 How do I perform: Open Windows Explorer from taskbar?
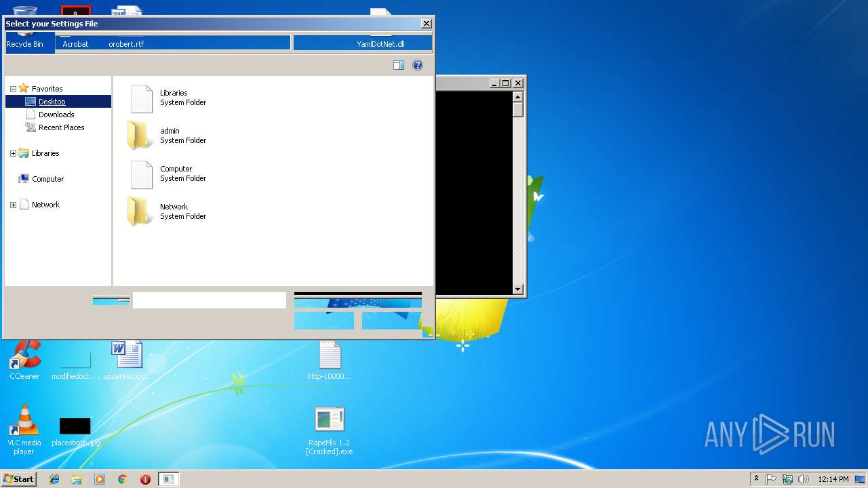pos(77,479)
